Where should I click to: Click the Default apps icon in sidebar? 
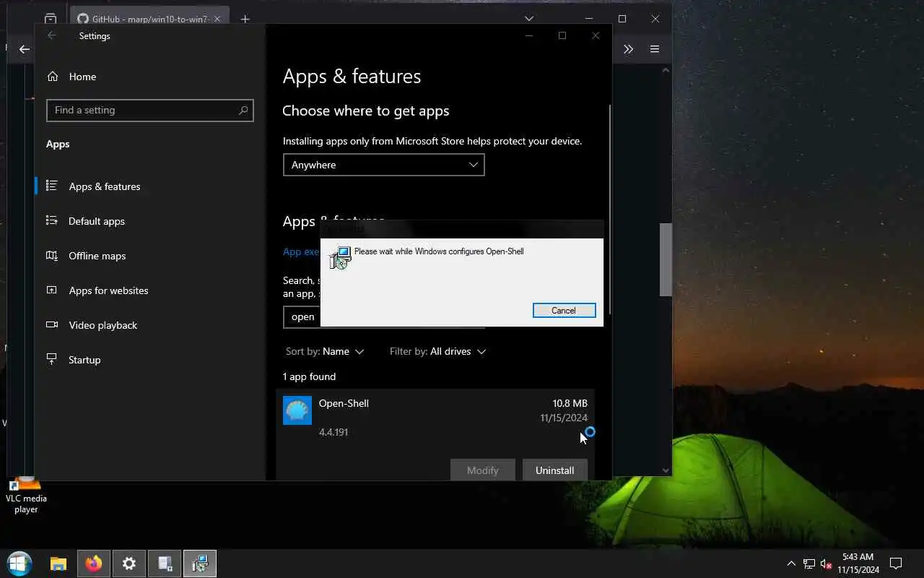tap(52, 220)
